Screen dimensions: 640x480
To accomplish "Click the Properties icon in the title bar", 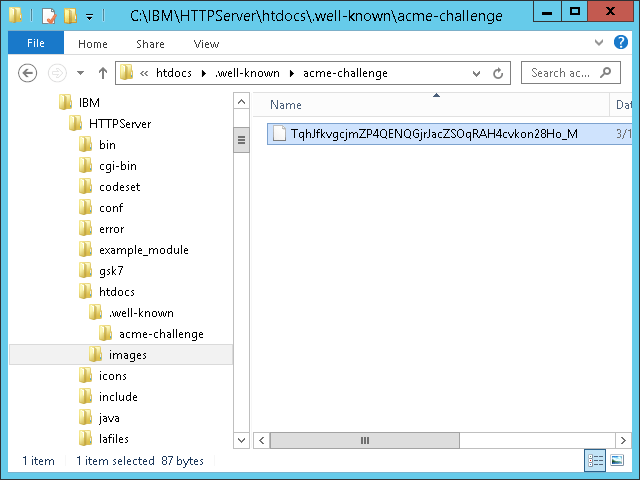I will tap(48, 16).
